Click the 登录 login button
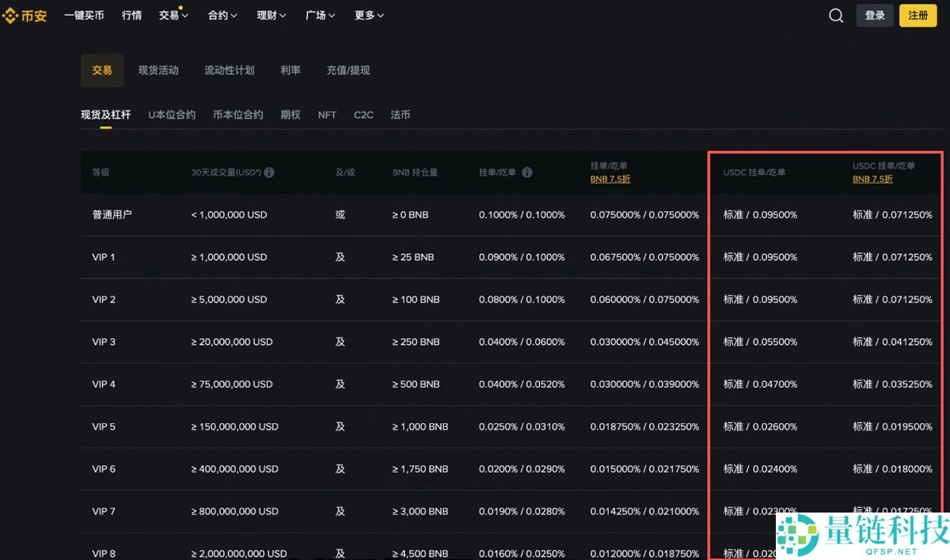This screenshot has width=950, height=560. coord(875,15)
